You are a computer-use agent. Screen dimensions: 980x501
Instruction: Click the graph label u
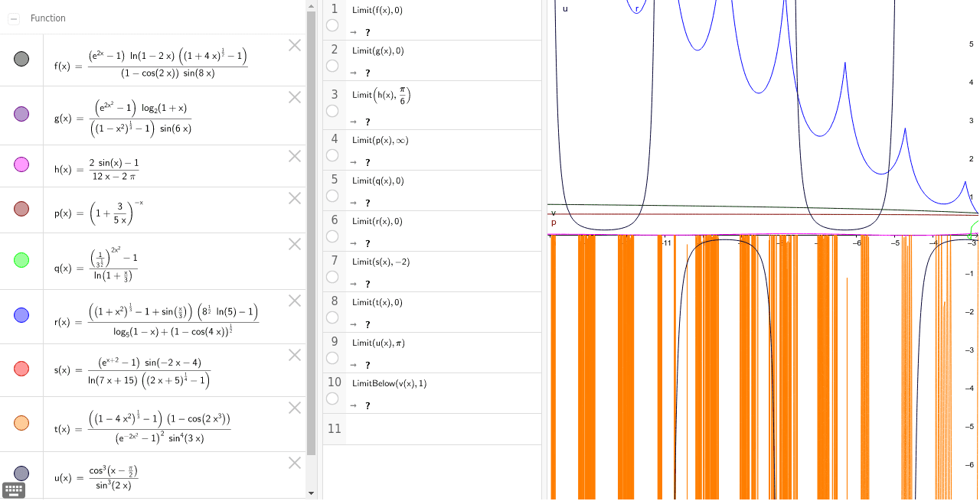pos(565,8)
